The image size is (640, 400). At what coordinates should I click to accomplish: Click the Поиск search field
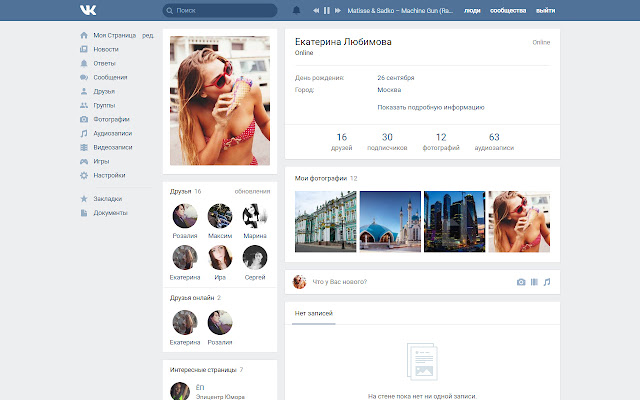pyautogui.click(x=220, y=10)
